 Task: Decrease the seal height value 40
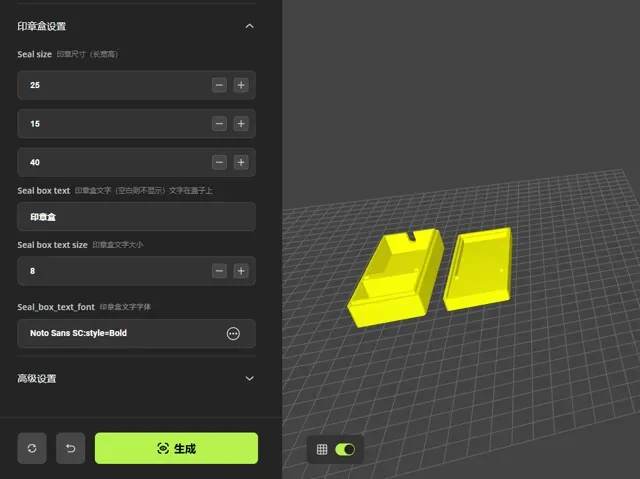pos(219,162)
